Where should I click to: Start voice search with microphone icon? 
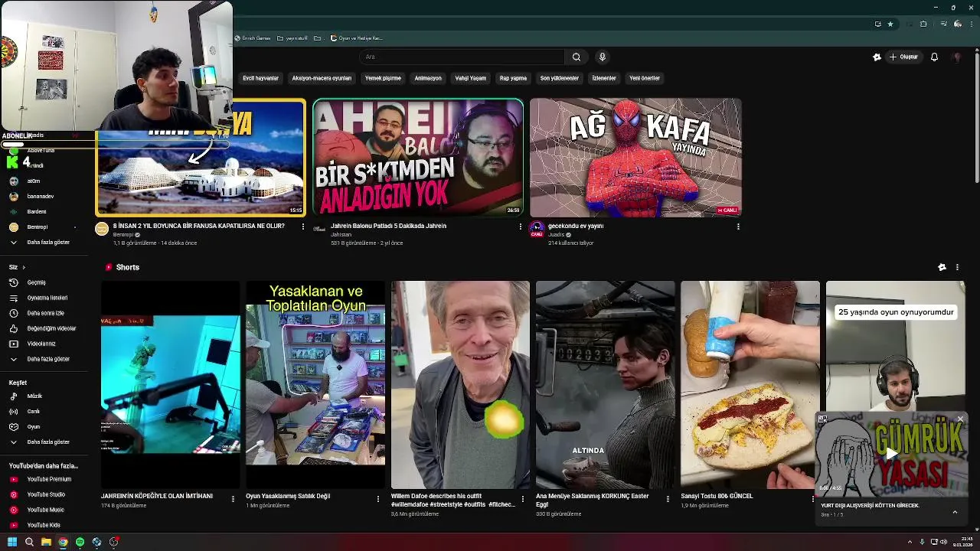603,57
